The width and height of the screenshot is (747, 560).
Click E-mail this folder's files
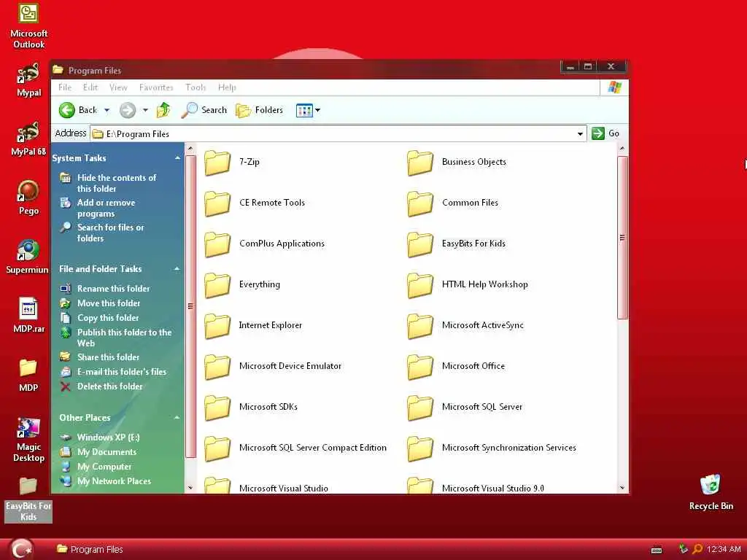click(122, 372)
